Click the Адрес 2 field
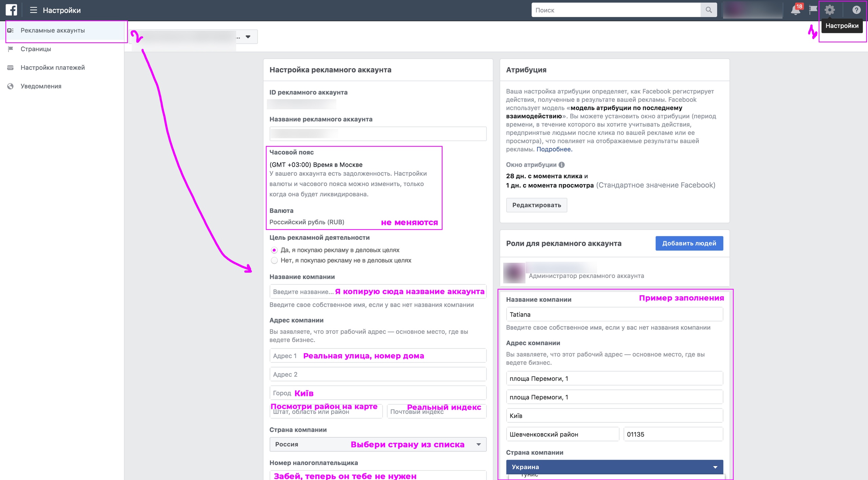This screenshot has width=868, height=480. (378, 374)
